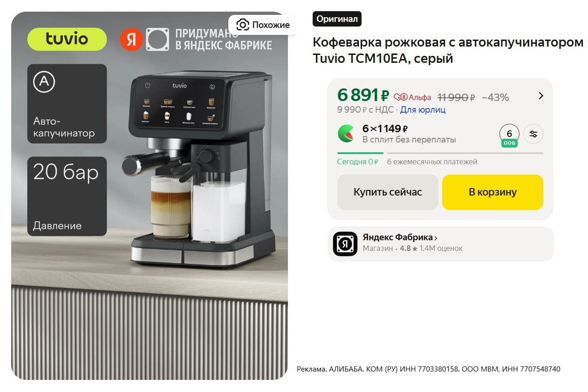Click the Оригинал badge label
The width and height of the screenshot is (588, 392).
click(x=337, y=19)
